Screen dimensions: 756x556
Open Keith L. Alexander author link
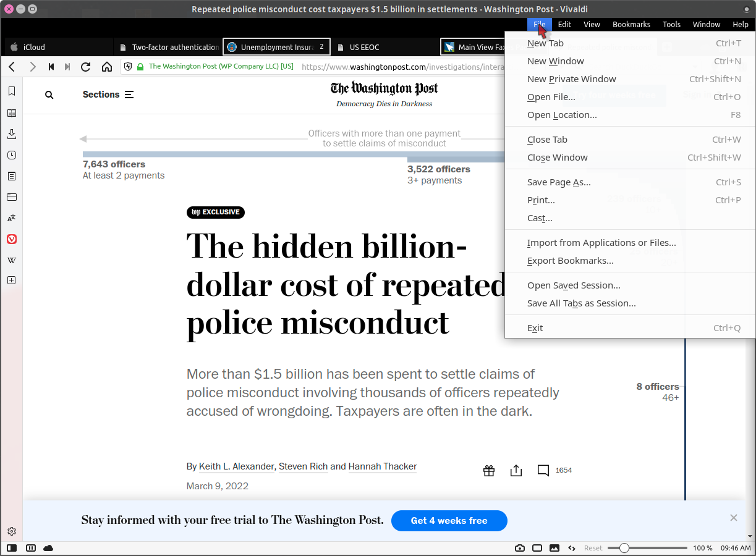[237, 466]
